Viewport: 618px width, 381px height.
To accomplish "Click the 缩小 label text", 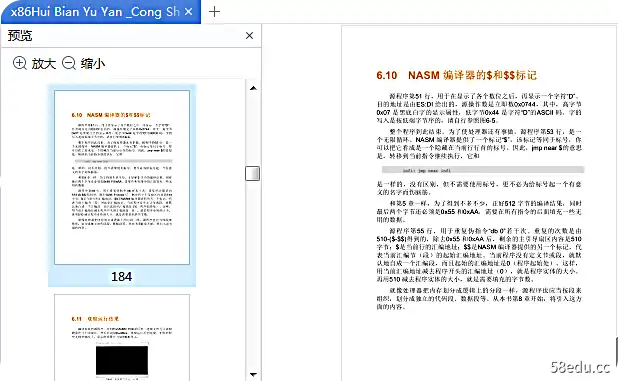I will click(93, 63).
